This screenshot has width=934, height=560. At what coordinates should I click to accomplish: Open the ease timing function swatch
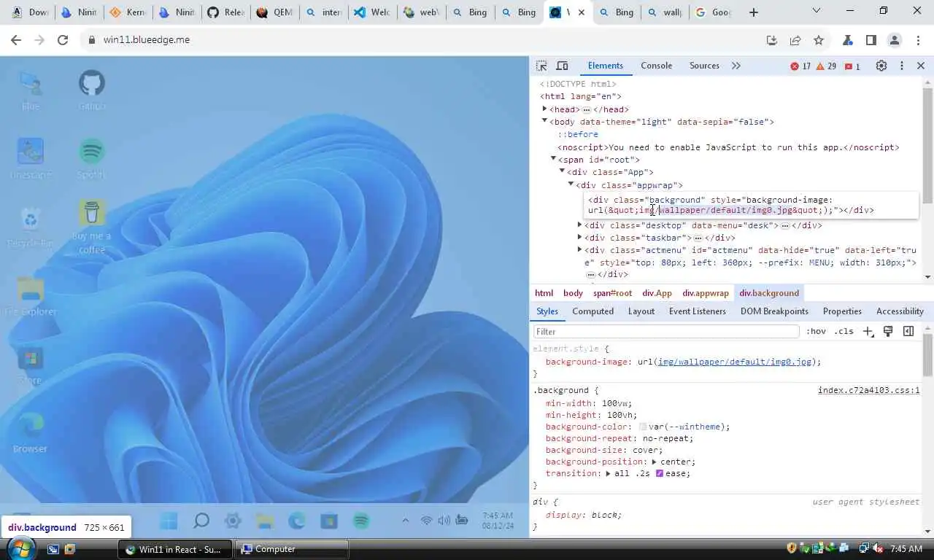click(x=660, y=473)
